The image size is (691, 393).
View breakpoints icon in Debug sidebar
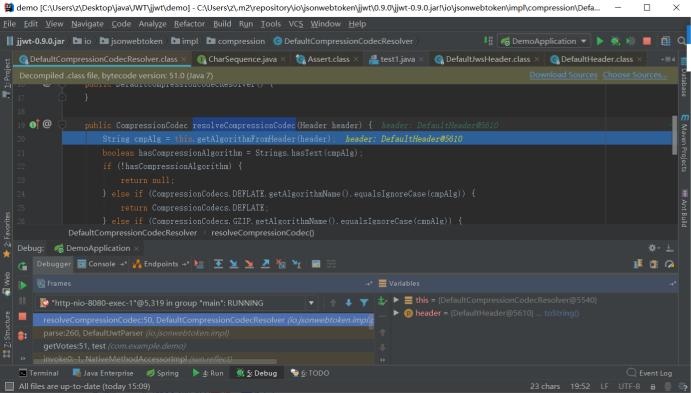22,335
